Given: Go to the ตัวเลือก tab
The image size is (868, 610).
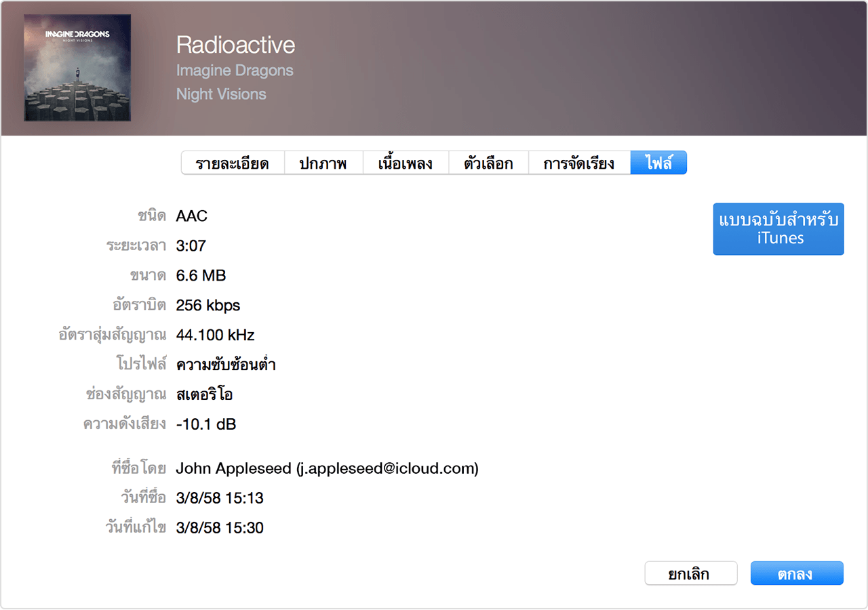Looking at the screenshot, I should point(488,163).
